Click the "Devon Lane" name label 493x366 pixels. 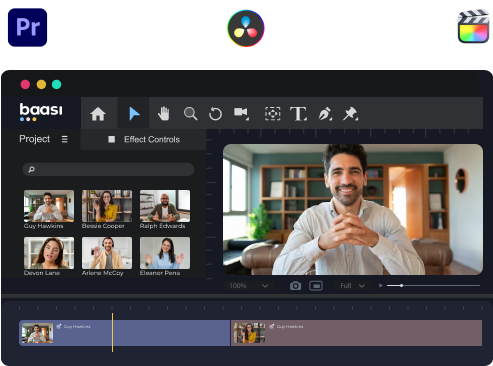point(42,273)
